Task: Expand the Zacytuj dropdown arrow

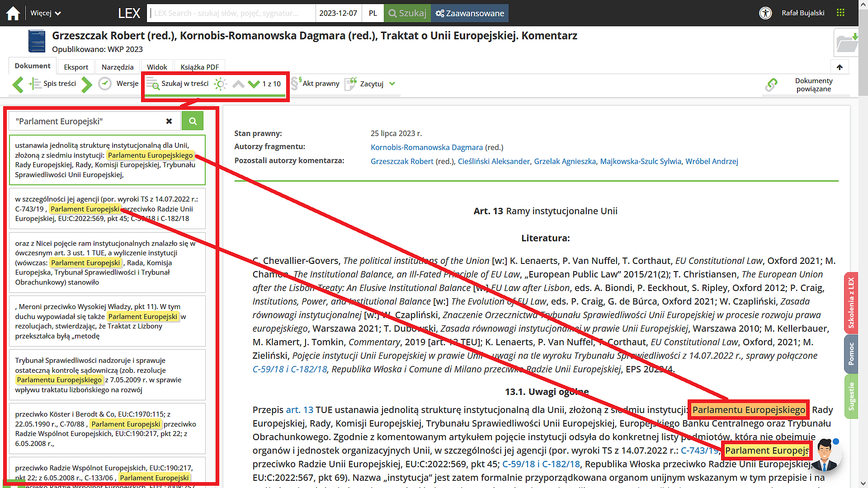Action: point(392,84)
